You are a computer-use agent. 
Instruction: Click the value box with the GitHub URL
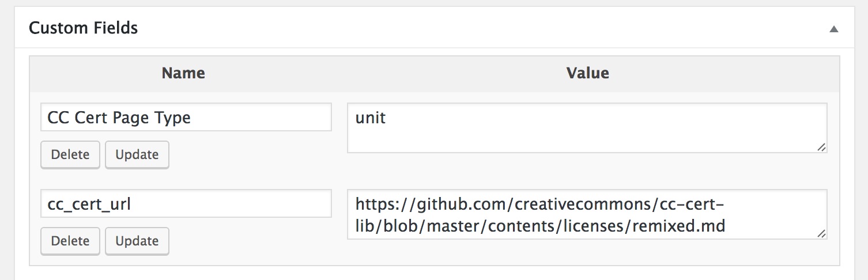[x=587, y=214]
